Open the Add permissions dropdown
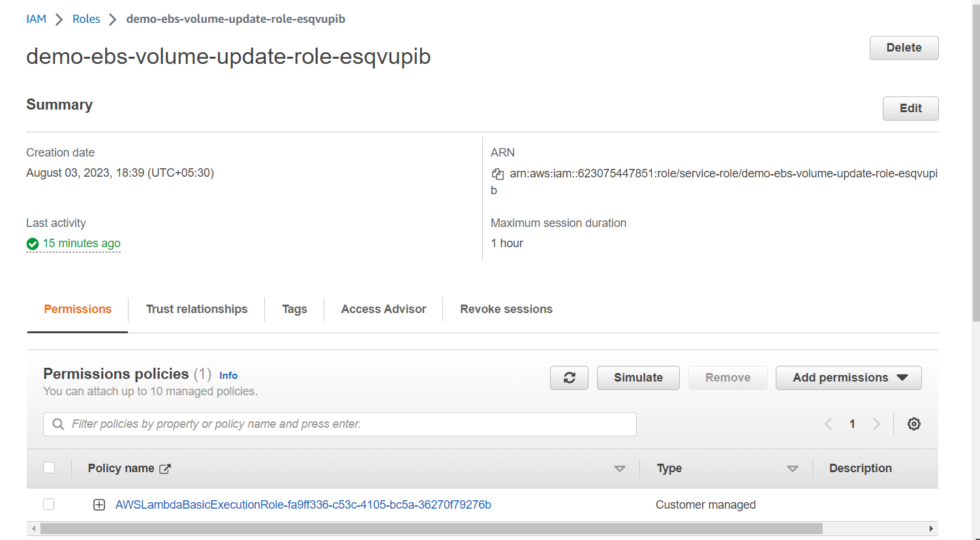The height and width of the screenshot is (540, 980). click(x=848, y=378)
